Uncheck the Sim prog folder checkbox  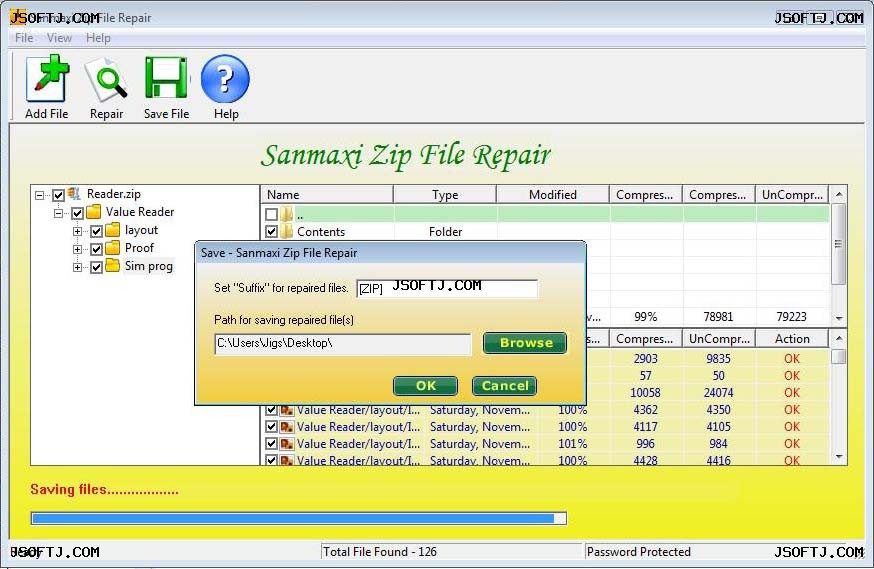click(96, 267)
